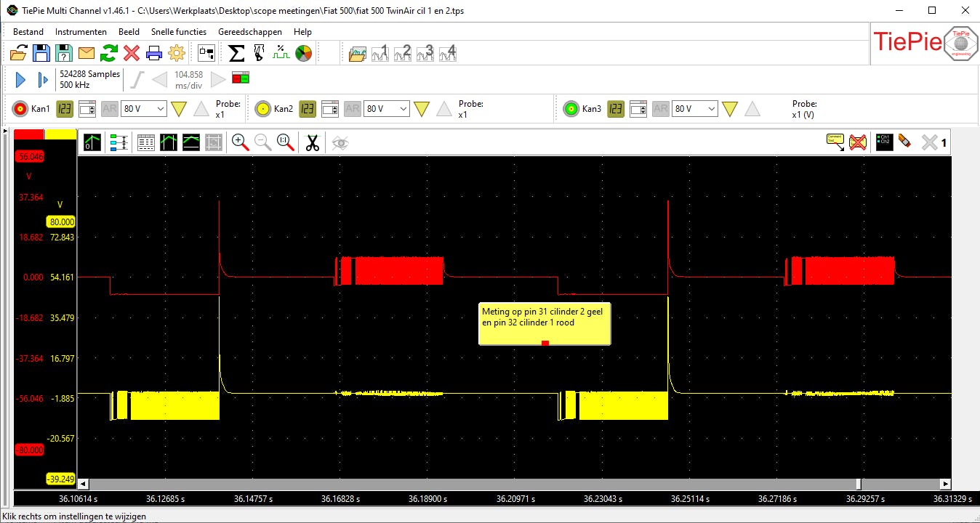
Task: Delete comments with crossed-out note icon
Action: click(858, 142)
